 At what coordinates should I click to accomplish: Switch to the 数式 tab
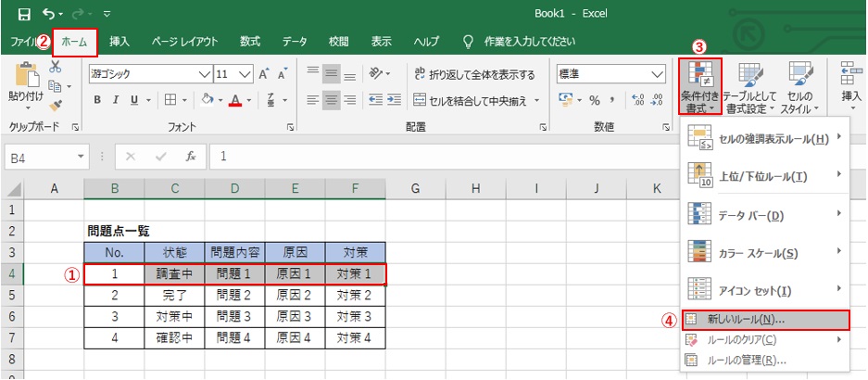[250, 42]
